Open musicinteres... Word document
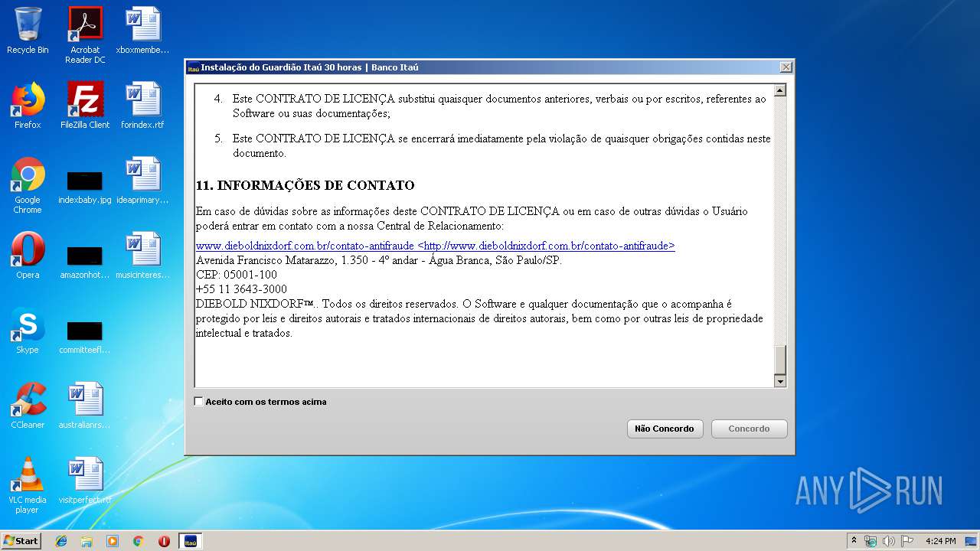Viewport: 980px width, 551px height. click(142, 256)
